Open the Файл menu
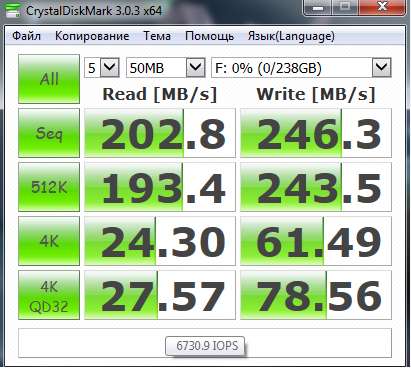 coord(26,36)
